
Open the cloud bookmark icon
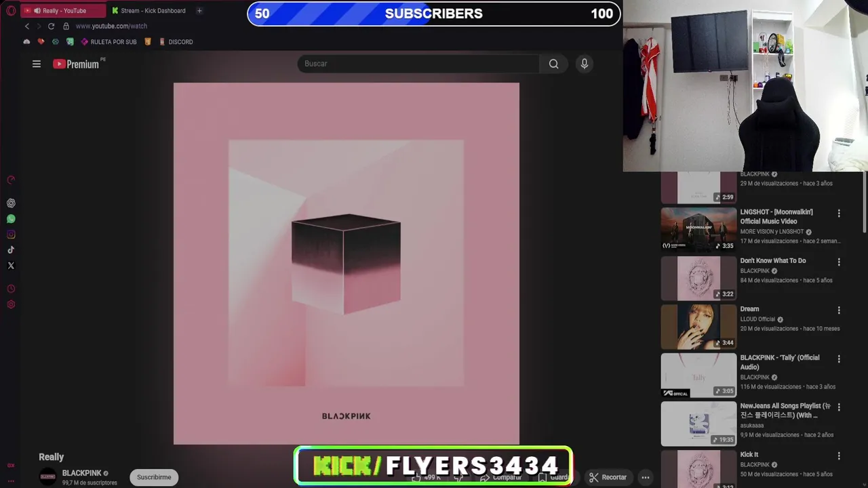[x=26, y=41]
